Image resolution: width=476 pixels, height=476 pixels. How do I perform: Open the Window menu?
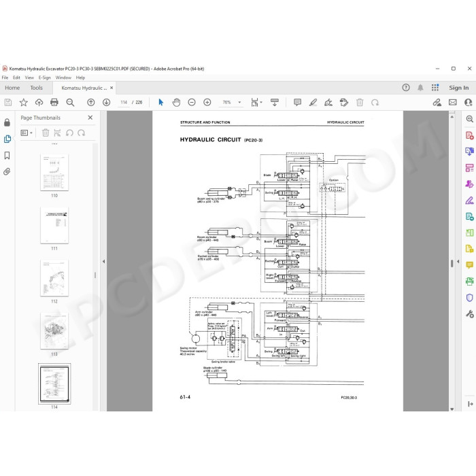click(x=63, y=78)
